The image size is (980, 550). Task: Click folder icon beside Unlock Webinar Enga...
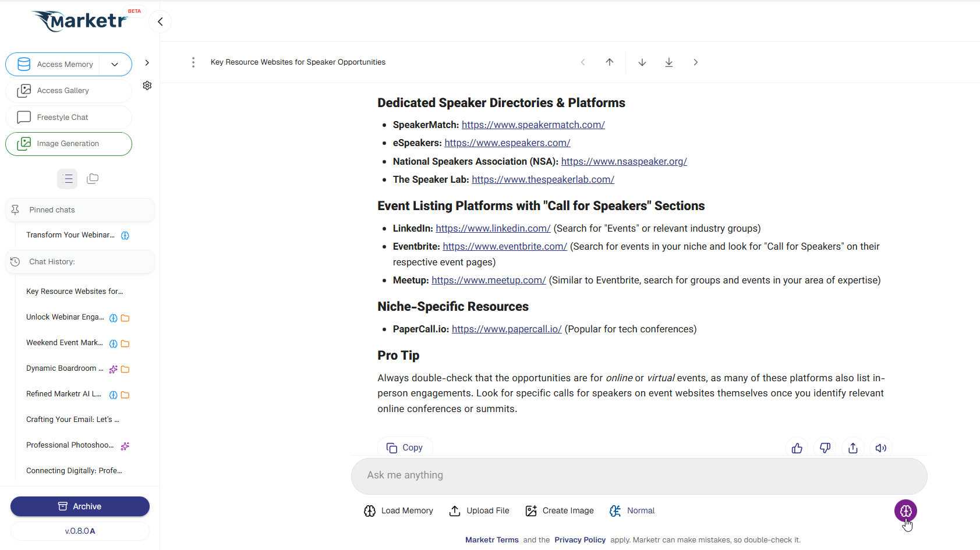click(x=125, y=318)
